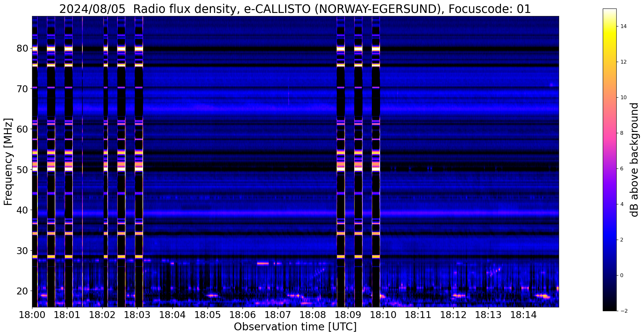Click the 18:06 time tick label
Screen dimensions: 644x336
pos(243,315)
